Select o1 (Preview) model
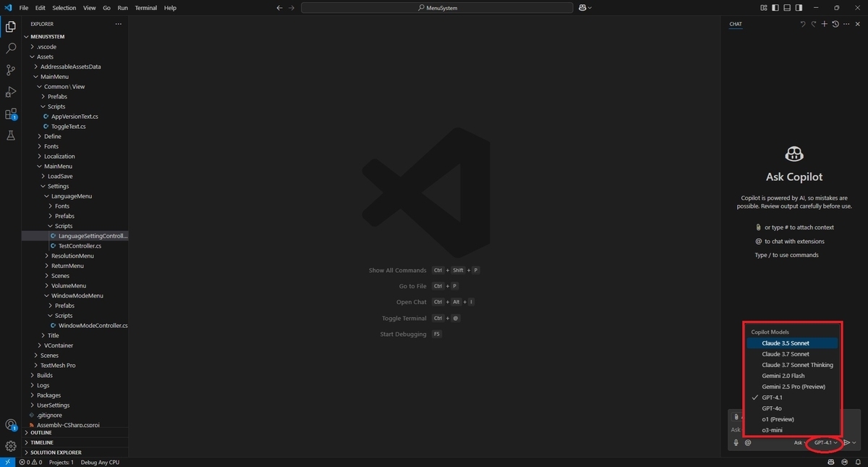Image resolution: width=868 pixels, height=467 pixels. point(792,419)
